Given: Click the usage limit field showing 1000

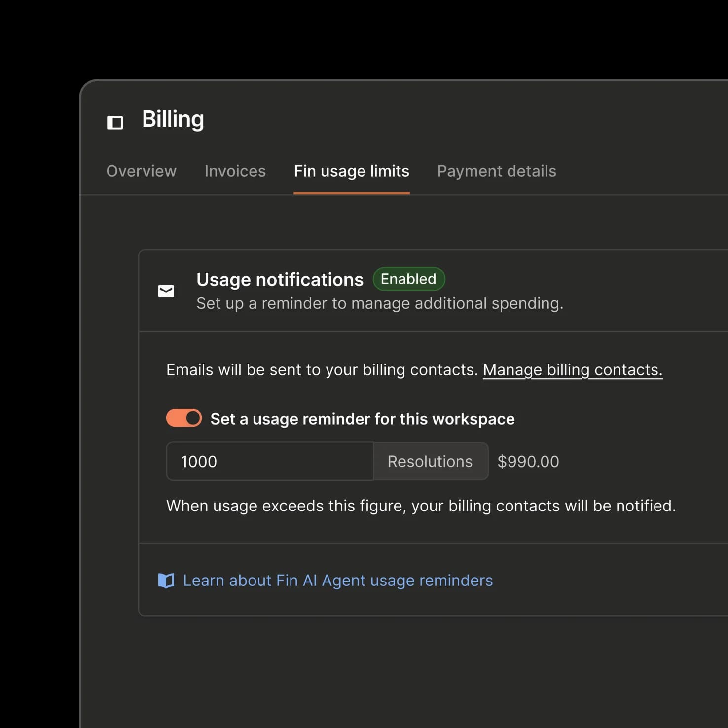Looking at the screenshot, I should point(270,461).
